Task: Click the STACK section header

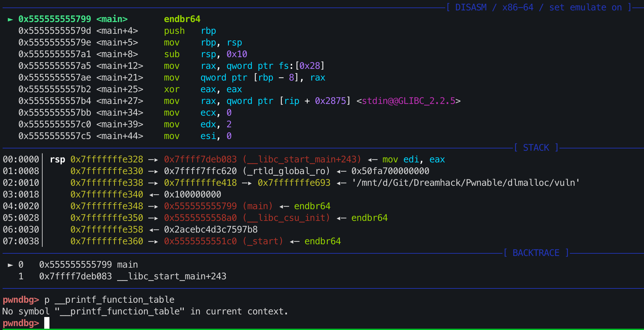Action: click(x=536, y=148)
